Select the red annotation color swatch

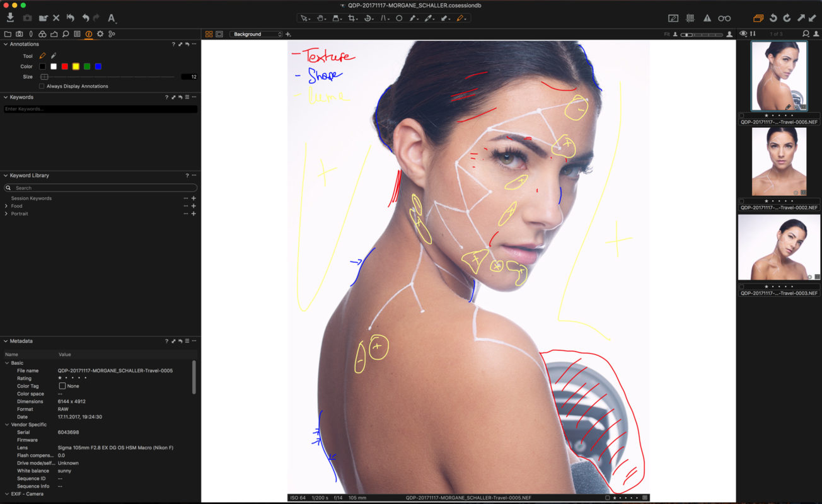[x=64, y=66]
